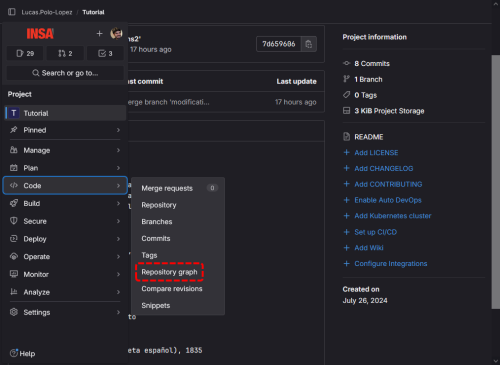The width and height of the screenshot is (500, 365).
Task: Expand the Plan menu
Action: click(65, 168)
